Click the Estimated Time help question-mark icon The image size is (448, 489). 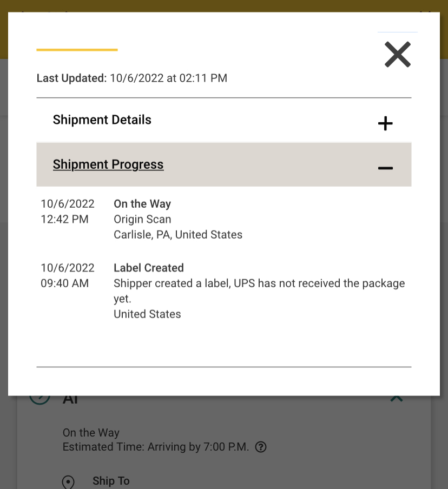tap(261, 447)
